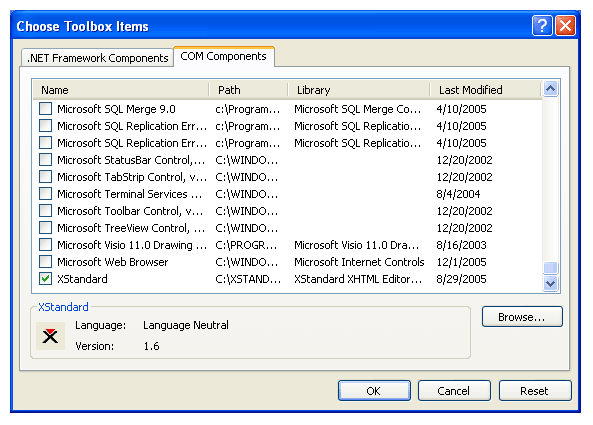This screenshot has height=425, width=593.
Task: Uncheck the XStandard checkbox
Action: click(45, 279)
